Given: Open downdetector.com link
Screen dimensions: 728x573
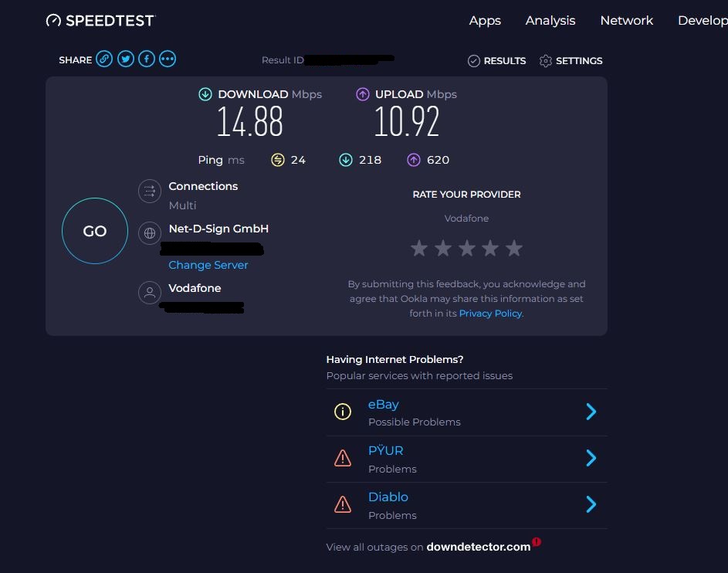Looking at the screenshot, I should click(478, 547).
